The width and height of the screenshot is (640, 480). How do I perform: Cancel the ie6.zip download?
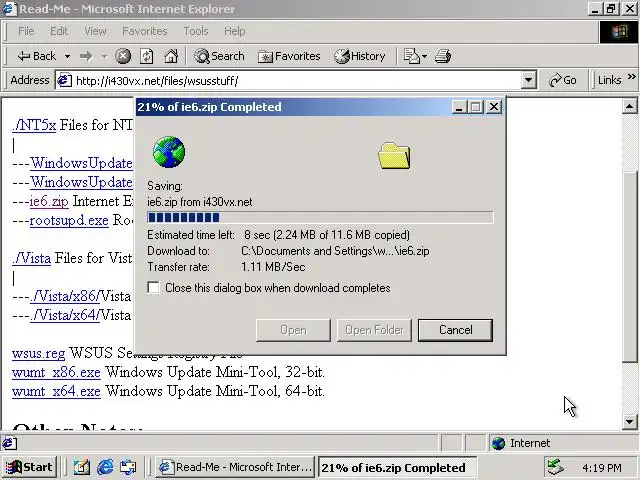[x=456, y=330]
